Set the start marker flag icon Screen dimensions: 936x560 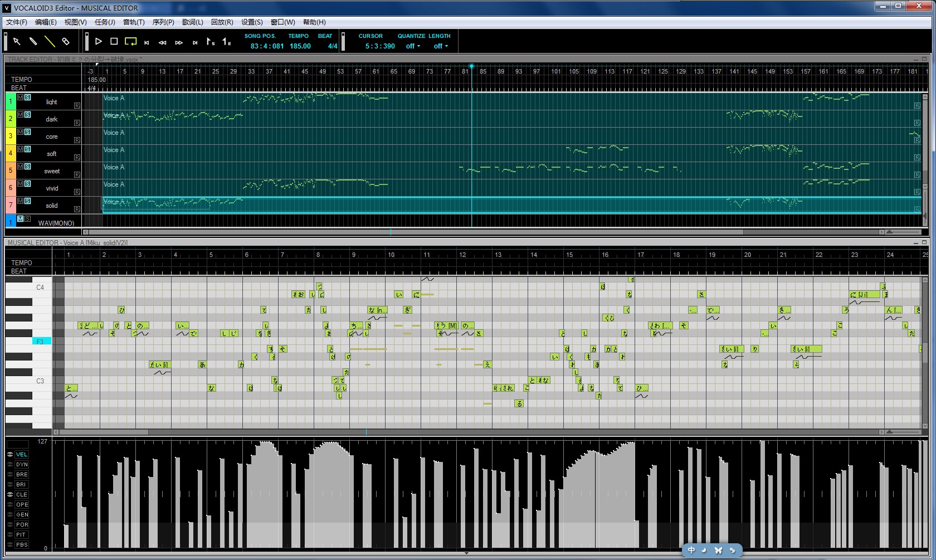[x=210, y=42]
